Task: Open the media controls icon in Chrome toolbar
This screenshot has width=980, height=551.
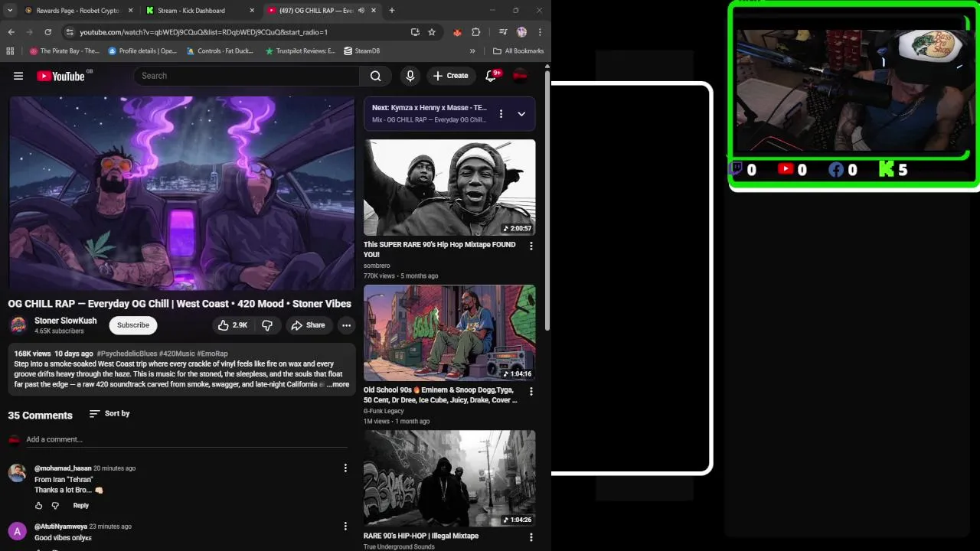Action: tap(503, 32)
